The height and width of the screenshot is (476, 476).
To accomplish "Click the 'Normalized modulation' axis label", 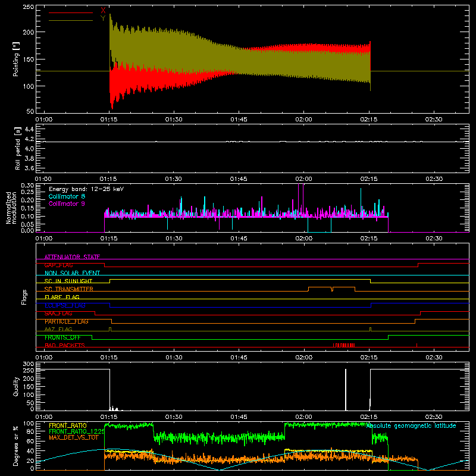I will point(11,208).
